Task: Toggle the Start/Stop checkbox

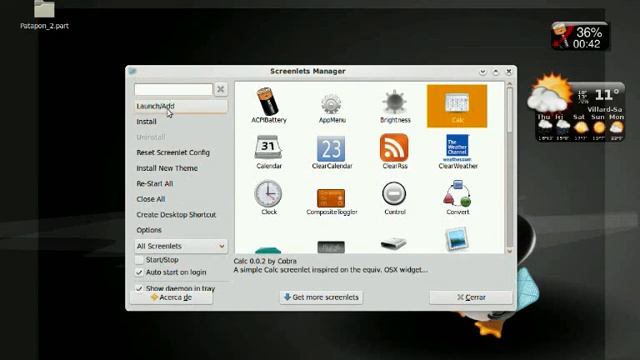Action: [x=139, y=260]
